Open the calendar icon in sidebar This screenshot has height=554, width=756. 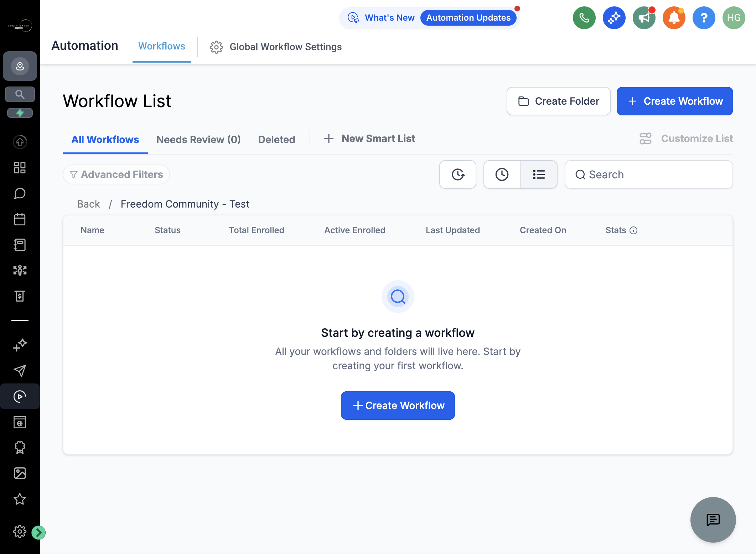point(20,219)
